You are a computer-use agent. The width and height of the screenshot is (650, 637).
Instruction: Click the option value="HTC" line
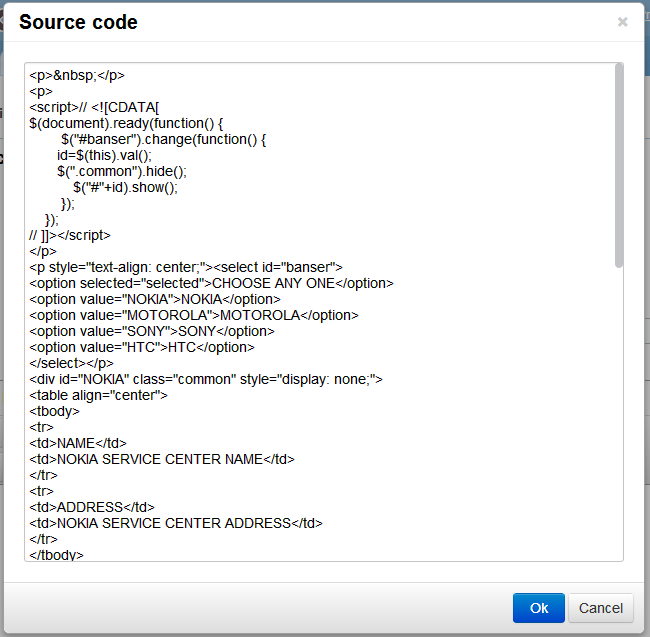(x=142, y=347)
